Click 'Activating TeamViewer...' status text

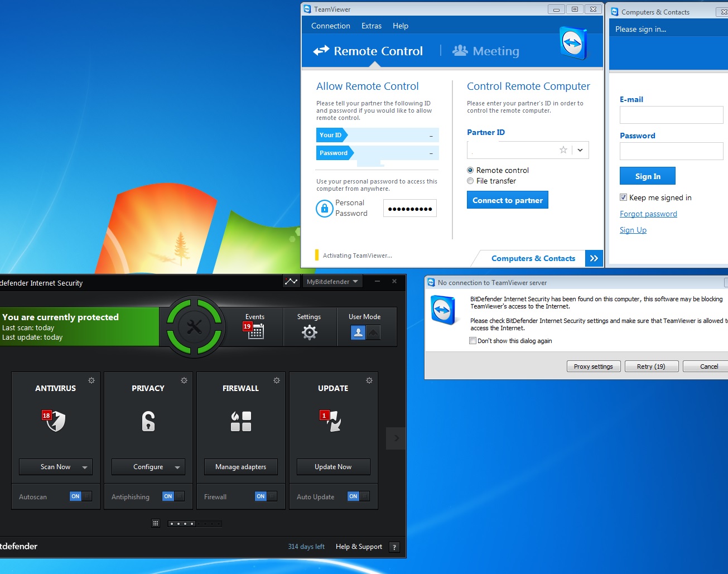357,255
